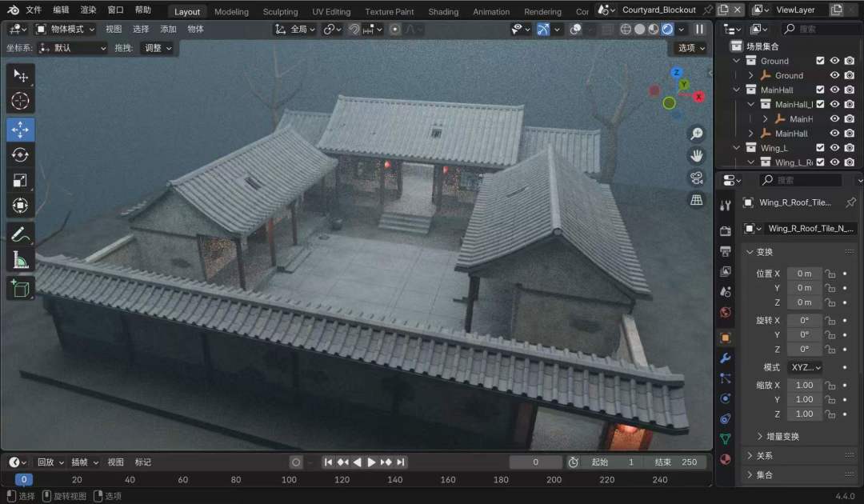864x504 pixels.
Task: Toggle proportional editing in header
Action: 395,29
